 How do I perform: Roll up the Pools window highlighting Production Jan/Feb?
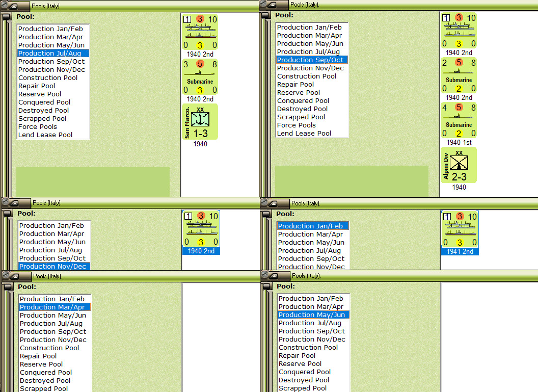point(273,203)
